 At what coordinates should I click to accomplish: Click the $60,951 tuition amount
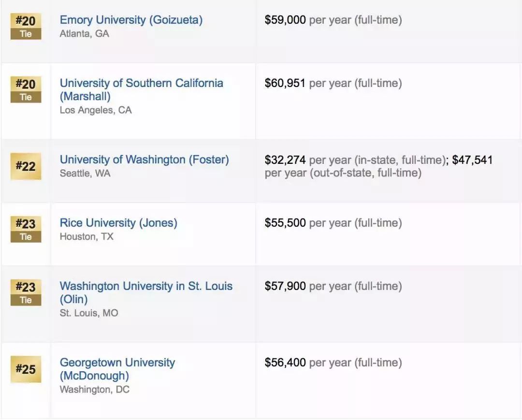[285, 83]
